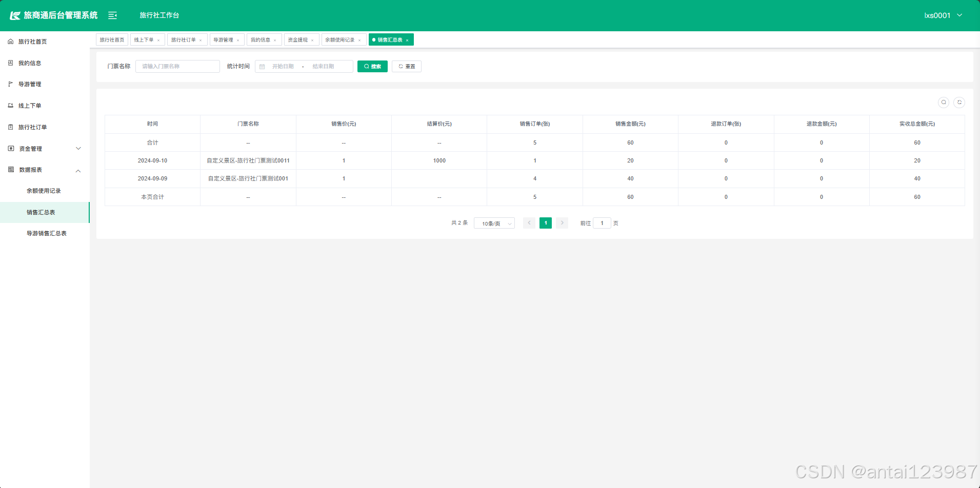This screenshot has width=980, height=488.
Task: Select page 1 in pagination
Action: pyautogui.click(x=546, y=223)
